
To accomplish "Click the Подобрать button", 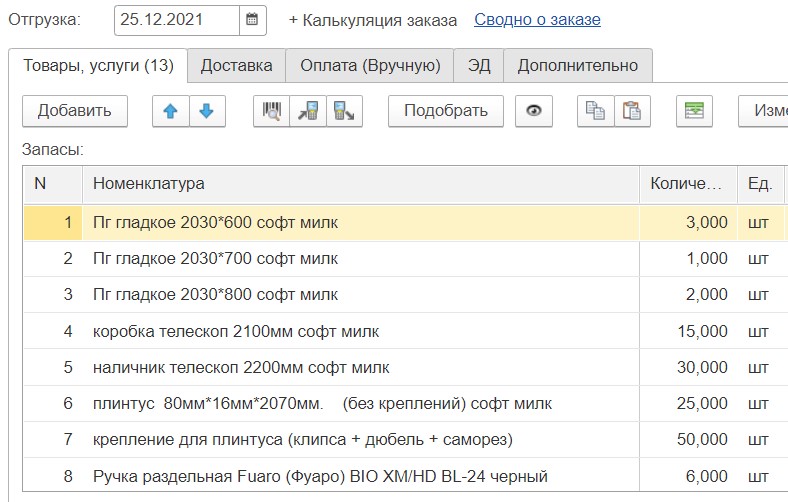I will click(x=446, y=111).
